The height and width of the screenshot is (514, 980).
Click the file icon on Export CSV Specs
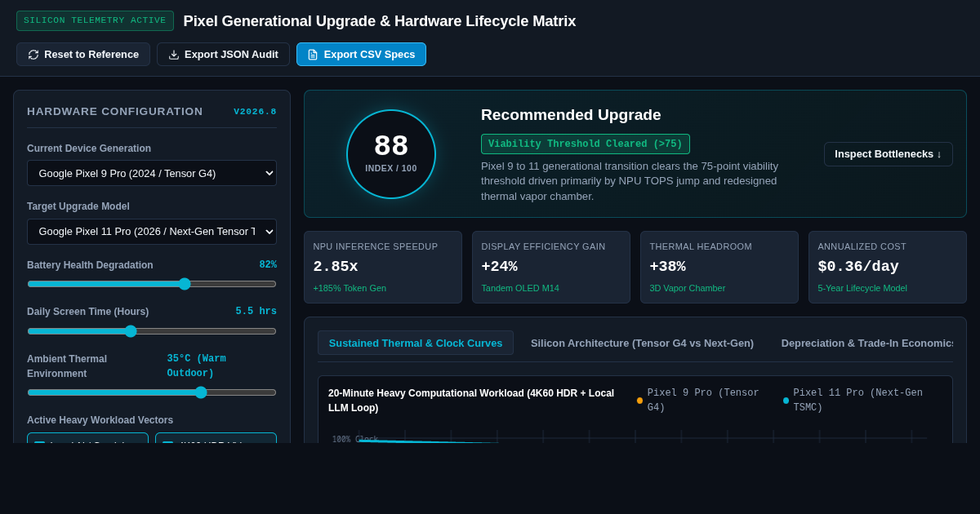[313, 55]
